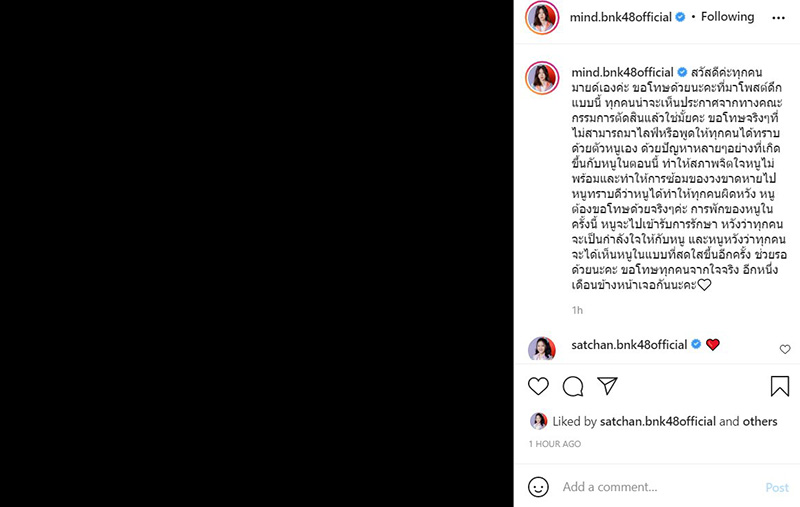Open mind.bnk48official username in caption
Screen dimensions: 800x507
pyautogui.click(x=622, y=72)
